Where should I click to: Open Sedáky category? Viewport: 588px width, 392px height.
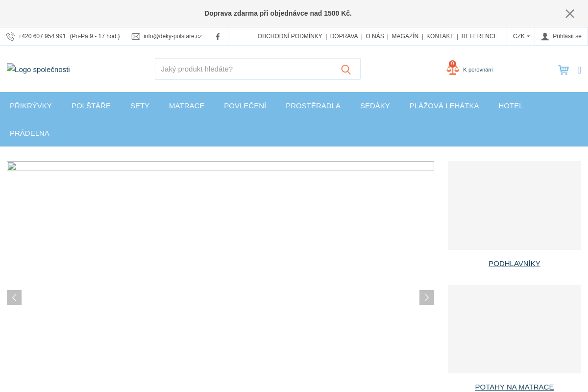coord(375,106)
